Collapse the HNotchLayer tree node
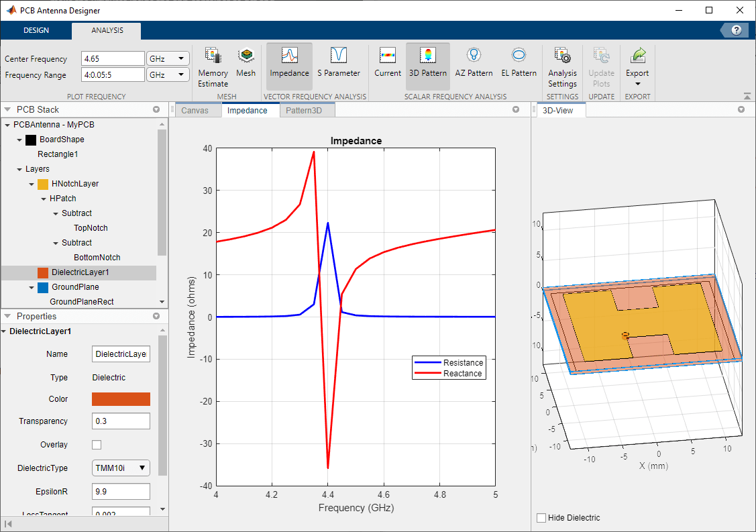The height and width of the screenshot is (532, 756). click(32, 184)
